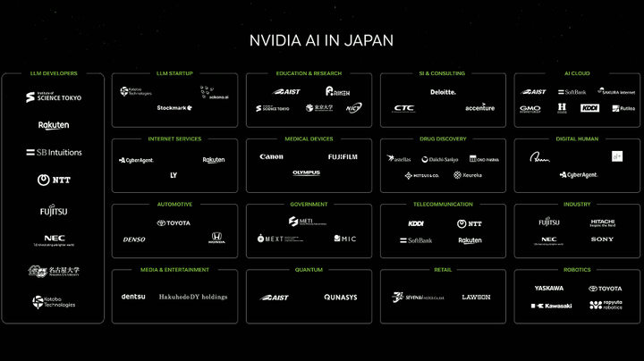Click the Sakura Internet logo
Image resolution: width=644 pixels, height=361 pixels.
click(x=616, y=91)
